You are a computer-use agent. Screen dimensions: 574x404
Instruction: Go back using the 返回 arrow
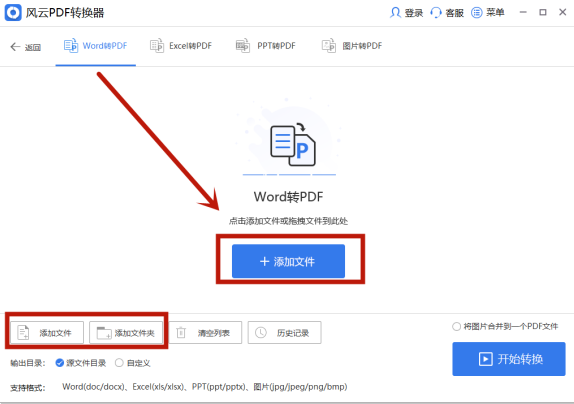pyautogui.click(x=25, y=47)
